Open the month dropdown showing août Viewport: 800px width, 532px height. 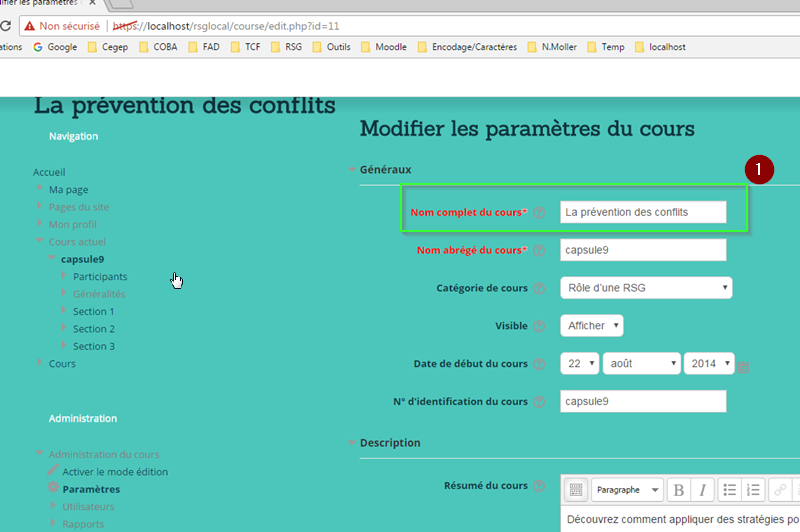641,364
